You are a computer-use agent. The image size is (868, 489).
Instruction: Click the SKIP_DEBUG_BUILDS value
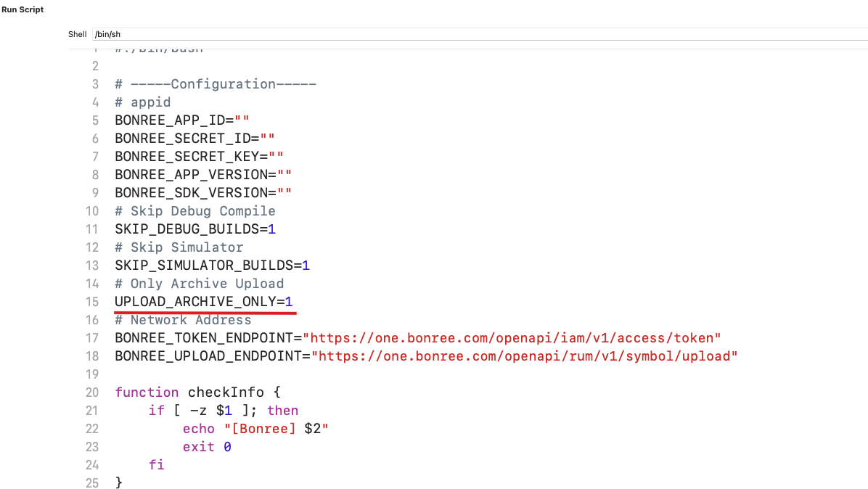(x=271, y=229)
